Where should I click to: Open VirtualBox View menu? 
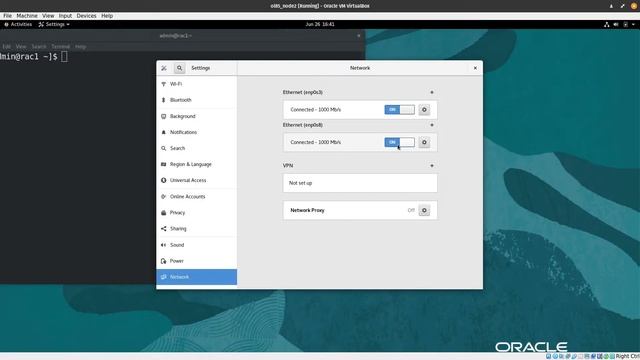coord(48,16)
